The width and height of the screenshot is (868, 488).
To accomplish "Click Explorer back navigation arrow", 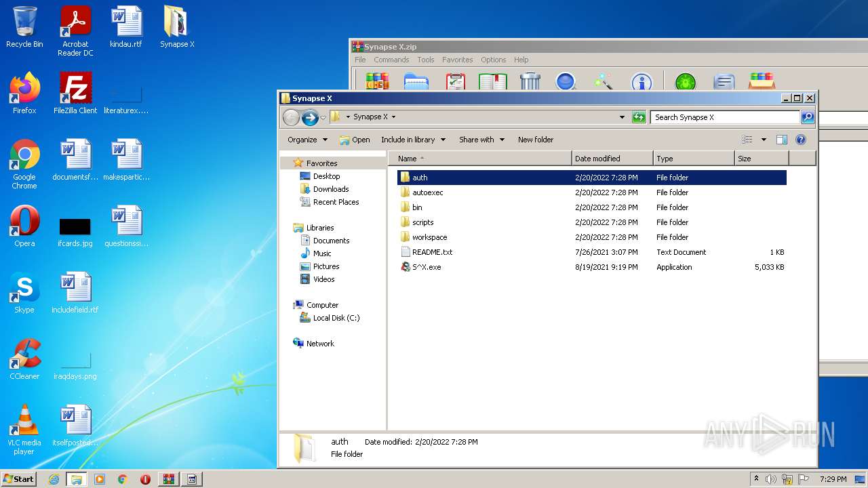I will [291, 117].
